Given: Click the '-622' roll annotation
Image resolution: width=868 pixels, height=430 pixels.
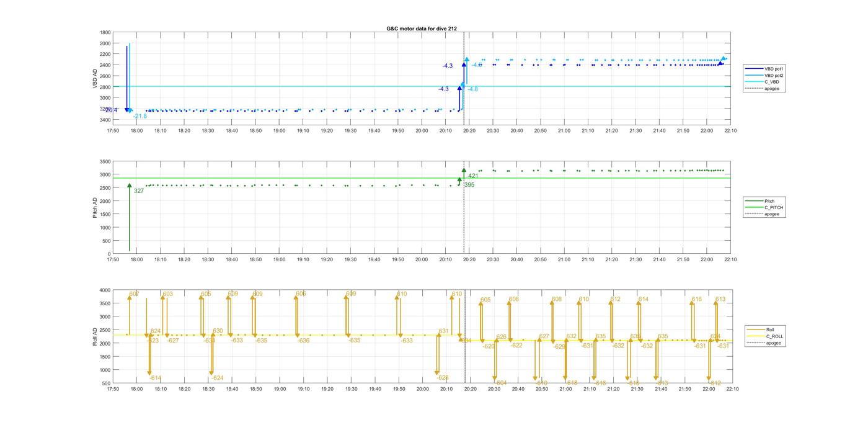Looking at the screenshot, I should (516, 346).
